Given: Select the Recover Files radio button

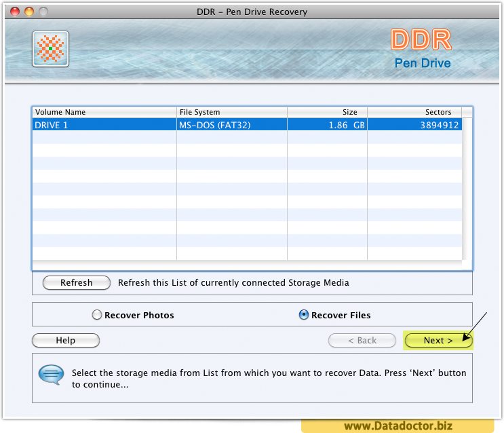Looking at the screenshot, I should pos(303,315).
